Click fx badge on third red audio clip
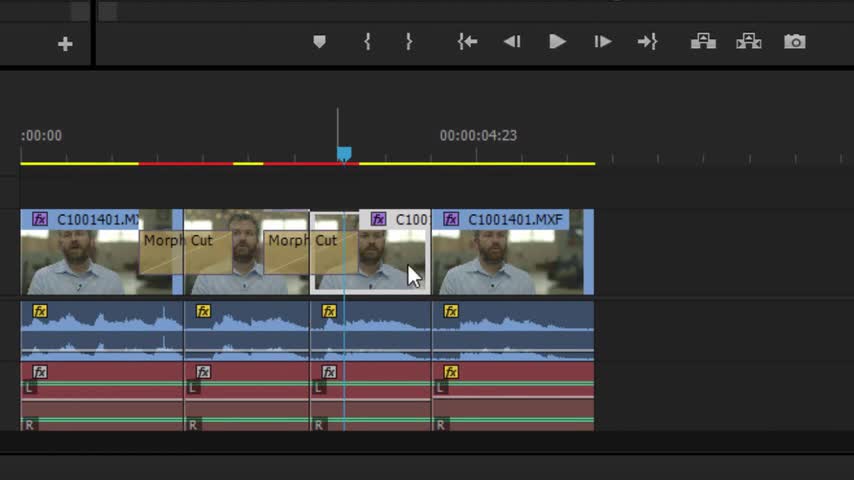Image resolution: width=854 pixels, height=480 pixels. pos(329,372)
